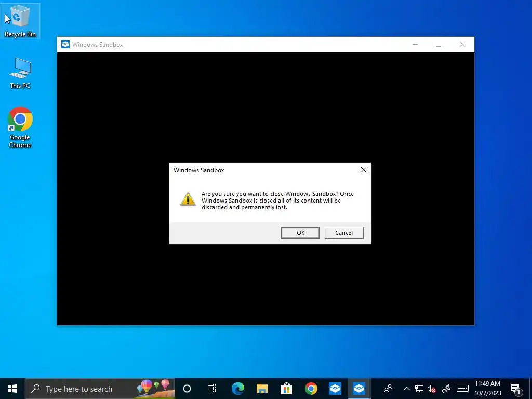
Task: Click the dialog's warning message text
Action: [277, 201]
